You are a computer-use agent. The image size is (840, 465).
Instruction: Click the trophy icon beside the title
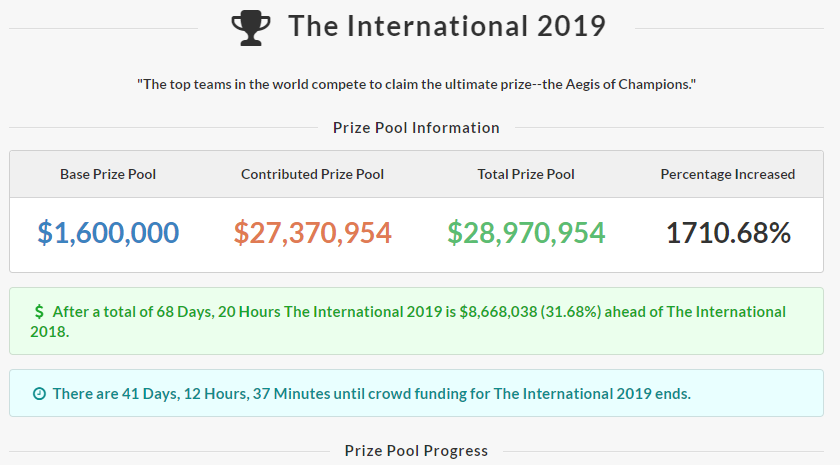[x=251, y=29]
